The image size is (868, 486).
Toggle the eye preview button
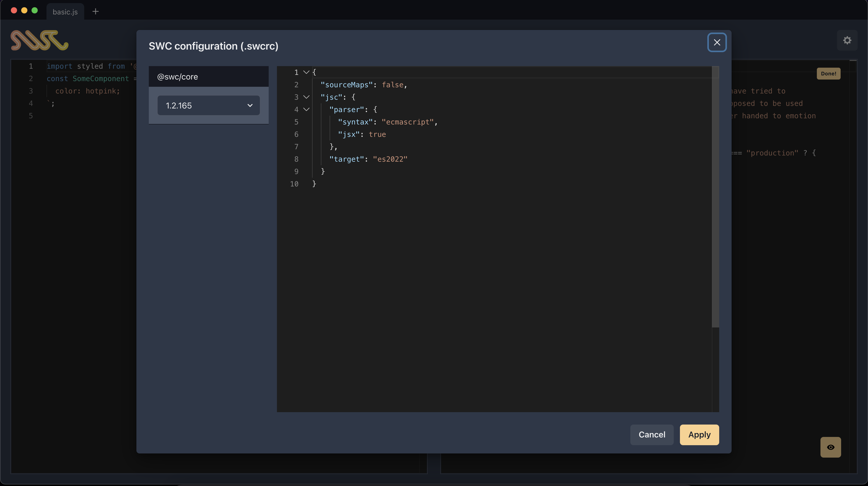(x=831, y=447)
